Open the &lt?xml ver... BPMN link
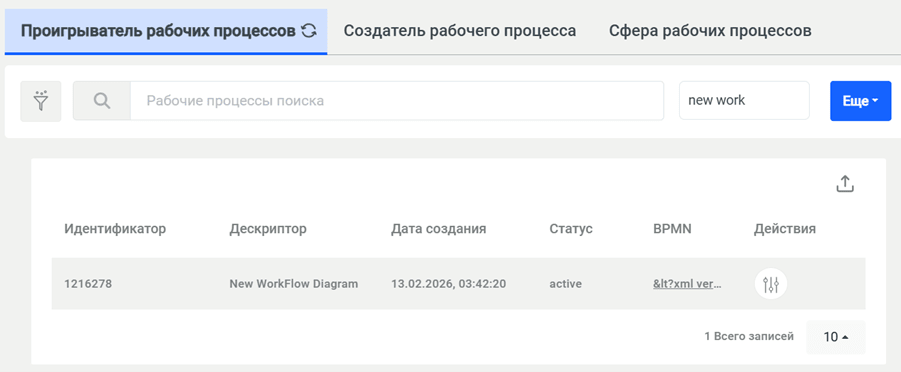The height and width of the screenshot is (372, 901). [687, 284]
